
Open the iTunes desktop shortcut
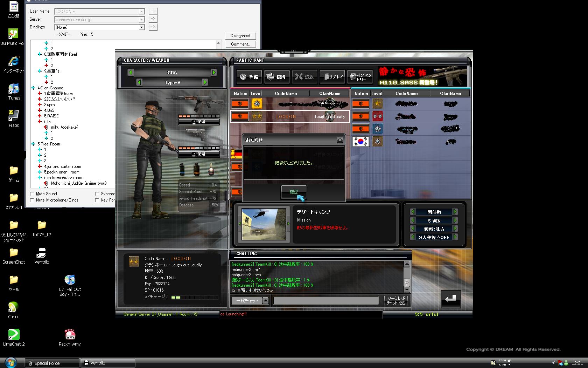14,91
